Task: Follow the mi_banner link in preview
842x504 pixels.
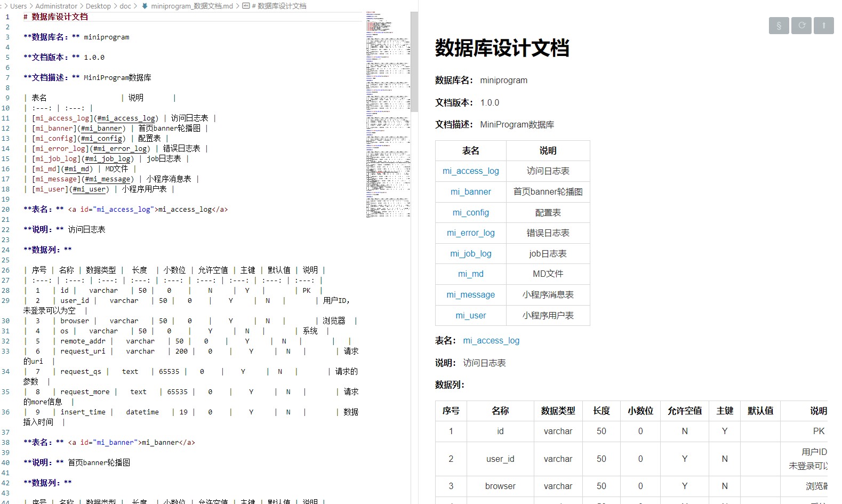Action: click(x=470, y=192)
